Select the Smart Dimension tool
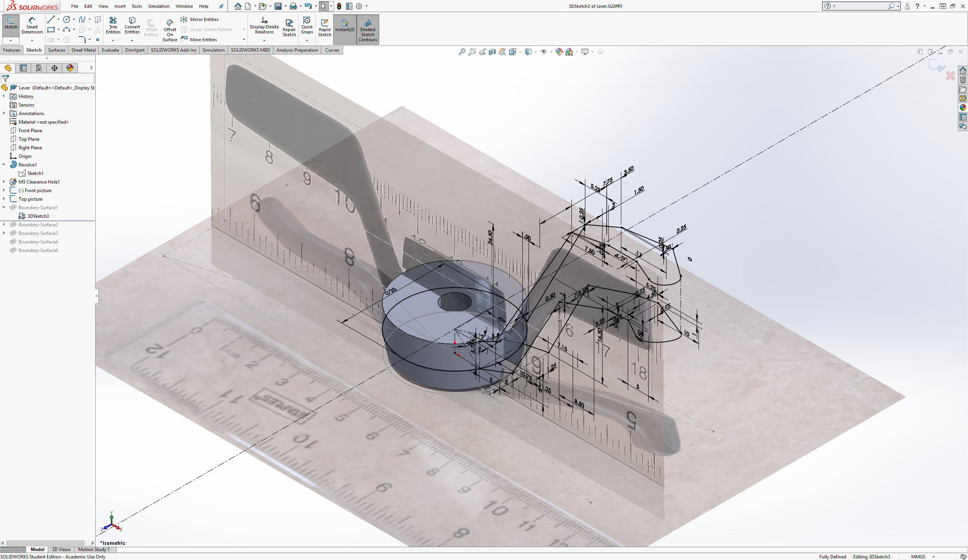968x560 pixels. (32, 26)
